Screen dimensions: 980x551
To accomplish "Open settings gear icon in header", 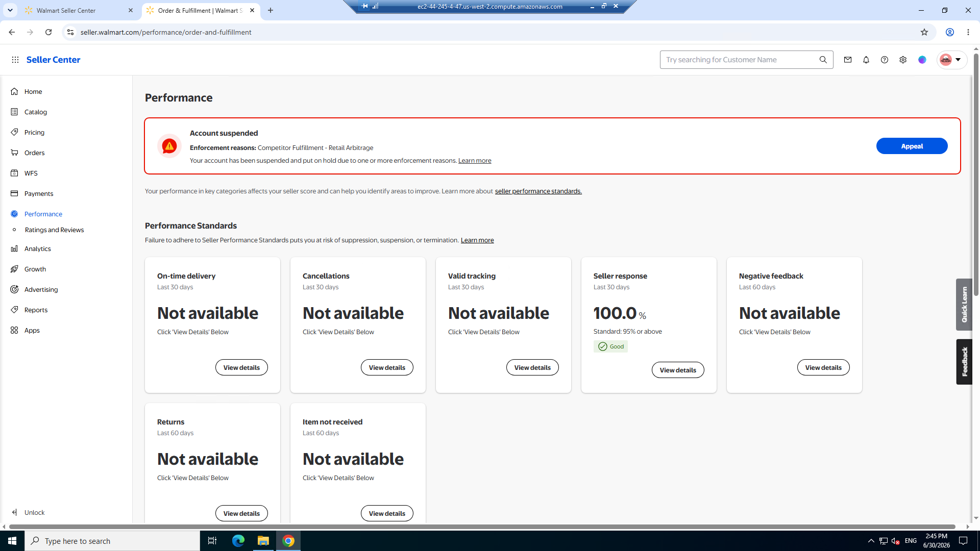I will (903, 60).
